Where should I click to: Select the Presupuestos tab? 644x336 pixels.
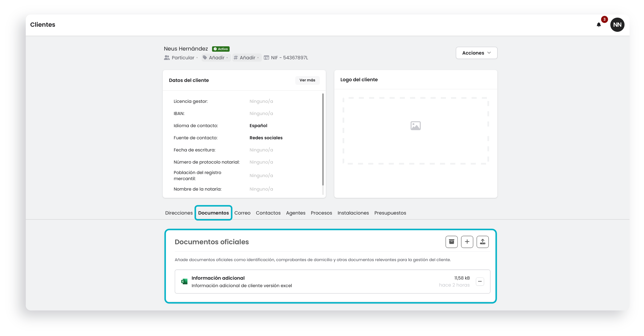pos(390,213)
